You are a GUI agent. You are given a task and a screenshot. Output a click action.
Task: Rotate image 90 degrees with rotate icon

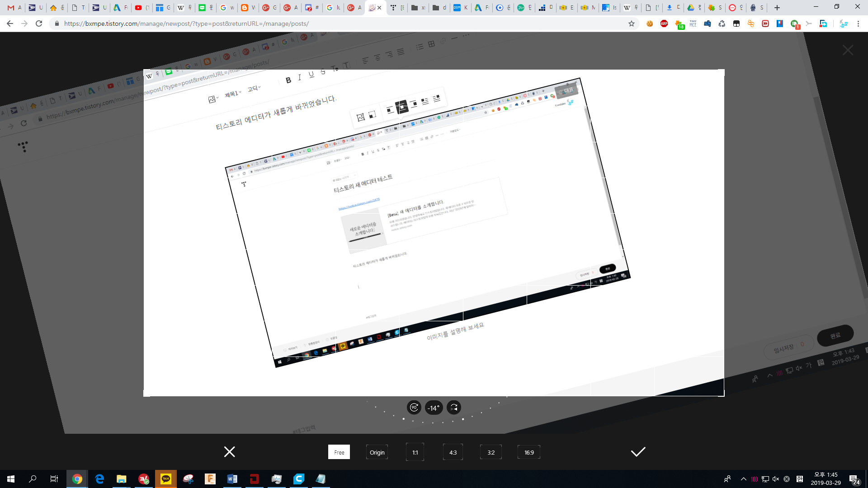click(x=414, y=408)
